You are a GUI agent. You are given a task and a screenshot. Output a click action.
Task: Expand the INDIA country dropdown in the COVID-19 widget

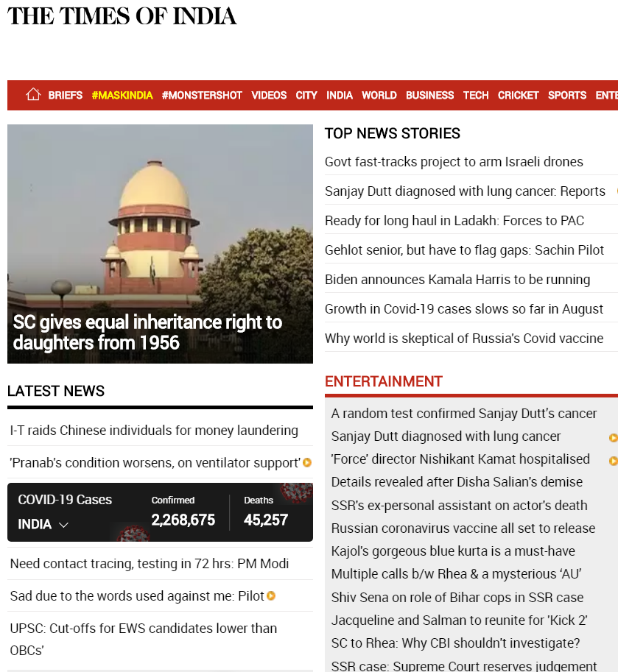click(43, 524)
